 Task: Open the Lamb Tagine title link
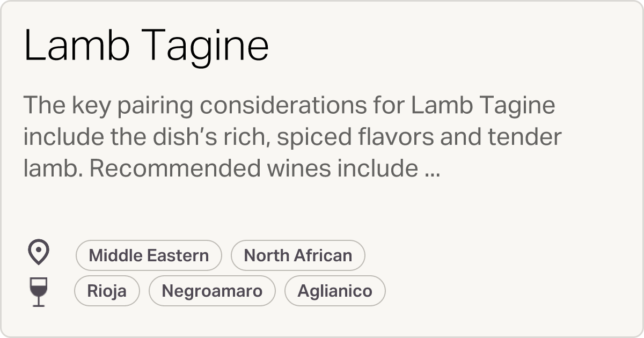[x=146, y=46]
